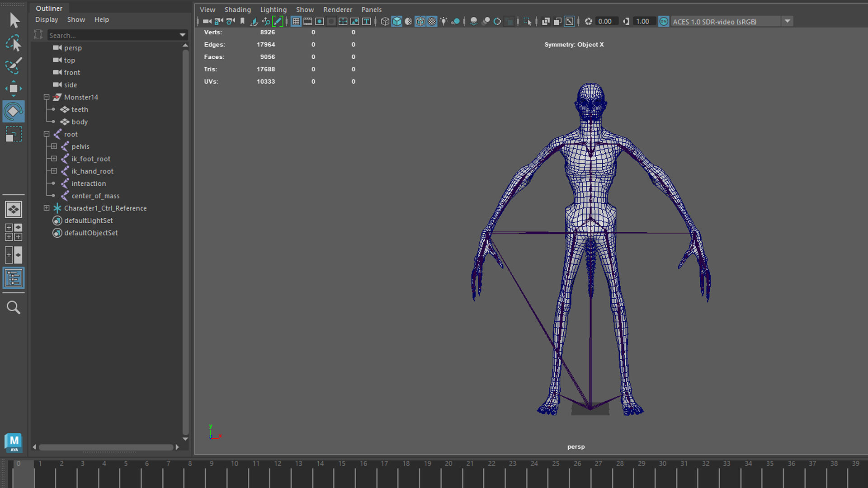Screen dimensions: 868x488
Task: Select the center_of_mass joint
Action: tap(95, 196)
